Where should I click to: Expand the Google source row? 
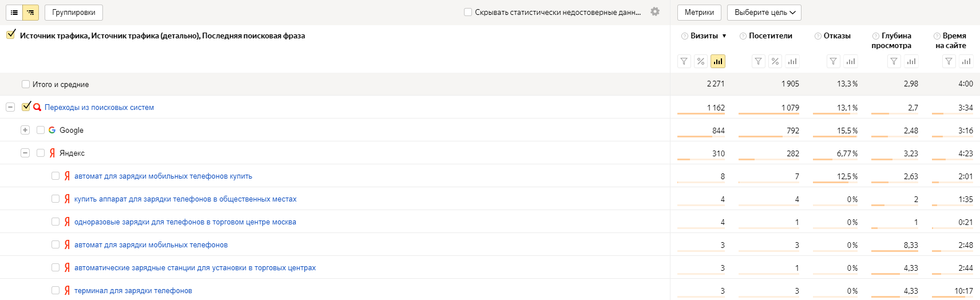(x=25, y=130)
